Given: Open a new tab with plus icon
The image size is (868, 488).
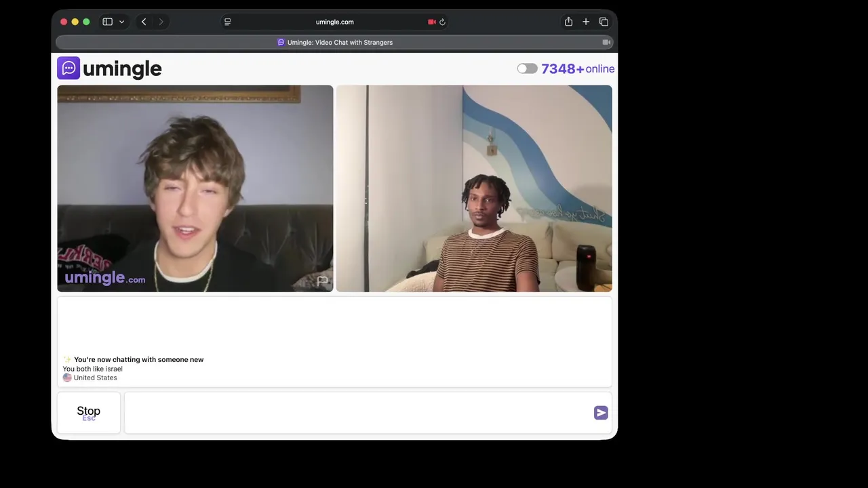Looking at the screenshot, I should (x=586, y=22).
